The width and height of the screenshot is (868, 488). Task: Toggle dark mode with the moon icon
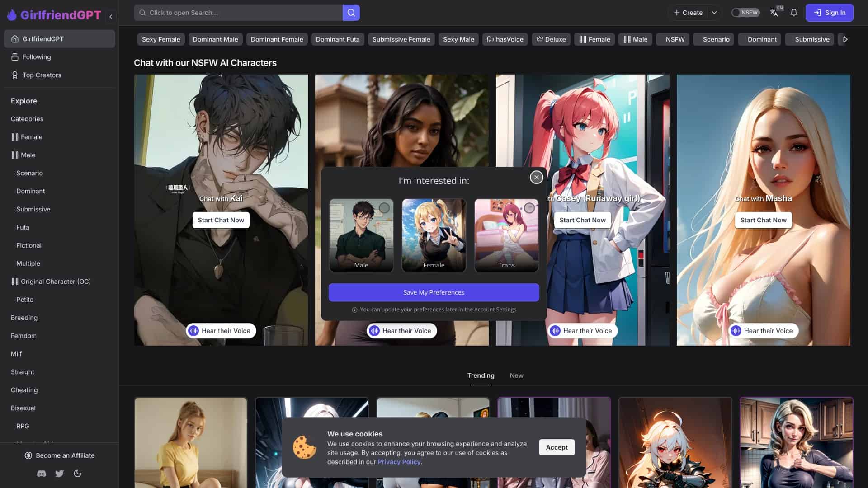(77, 474)
